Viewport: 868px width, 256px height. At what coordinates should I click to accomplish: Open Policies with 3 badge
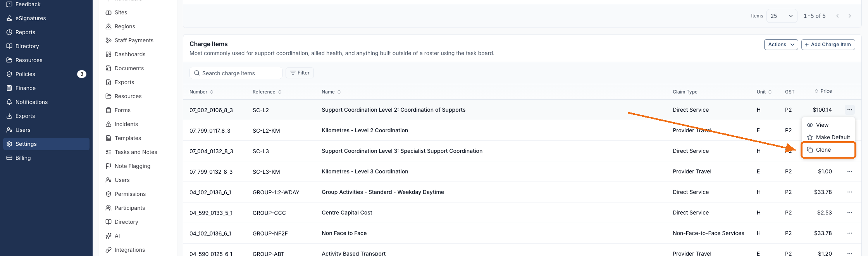[46, 74]
